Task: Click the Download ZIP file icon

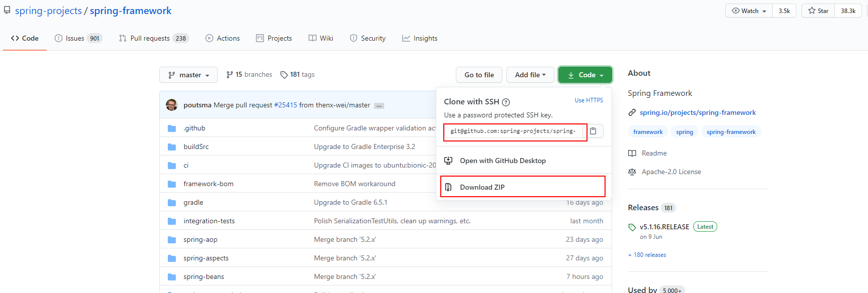Action: click(448, 187)
